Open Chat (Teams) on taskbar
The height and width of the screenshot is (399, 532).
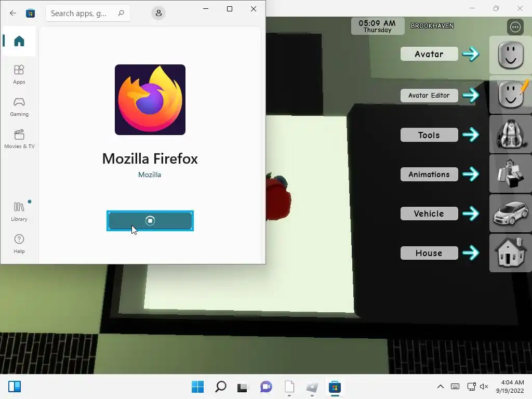266,387
